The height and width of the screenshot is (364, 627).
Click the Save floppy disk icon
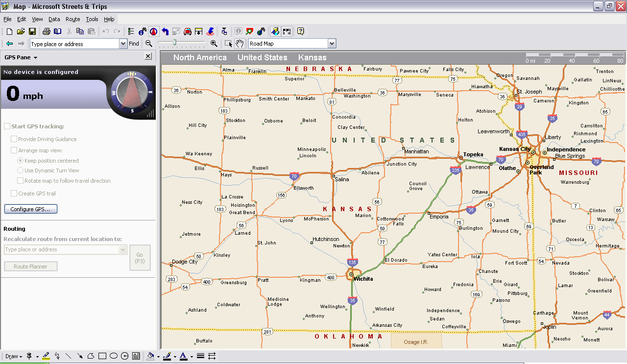click(32, 31)
